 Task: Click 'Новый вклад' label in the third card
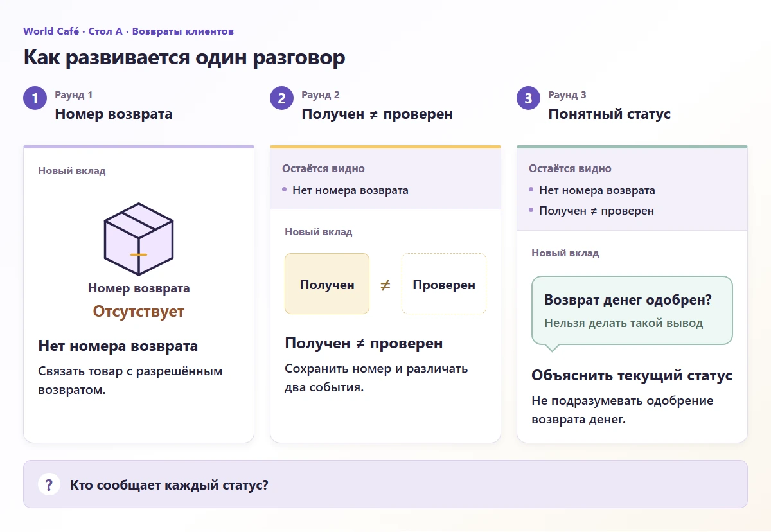click(x=565, y=253)
